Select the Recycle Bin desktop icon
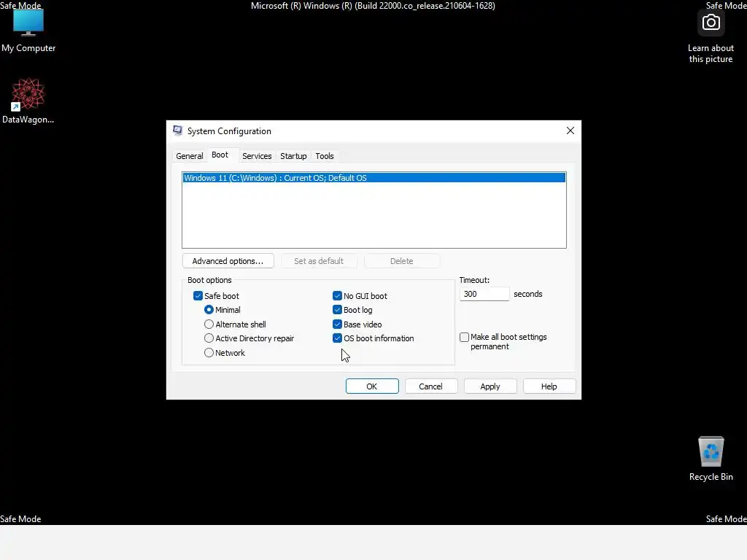This screenshot has width=747, height=560. 711,459
